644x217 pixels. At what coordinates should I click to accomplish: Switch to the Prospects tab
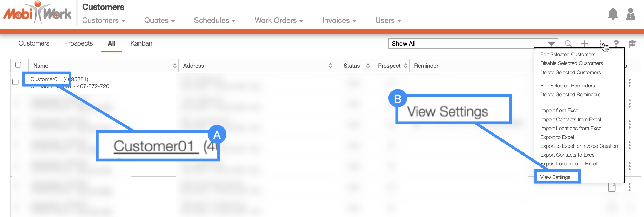[78, 43]
